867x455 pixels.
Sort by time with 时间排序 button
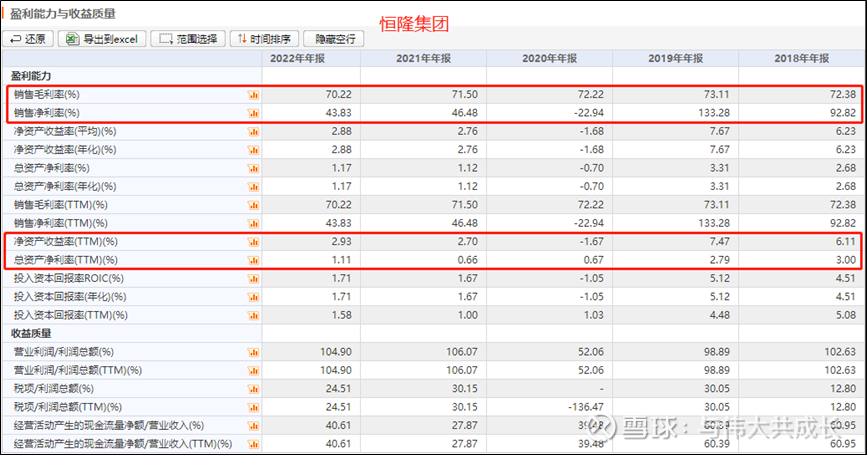click(x=264, y=39)
